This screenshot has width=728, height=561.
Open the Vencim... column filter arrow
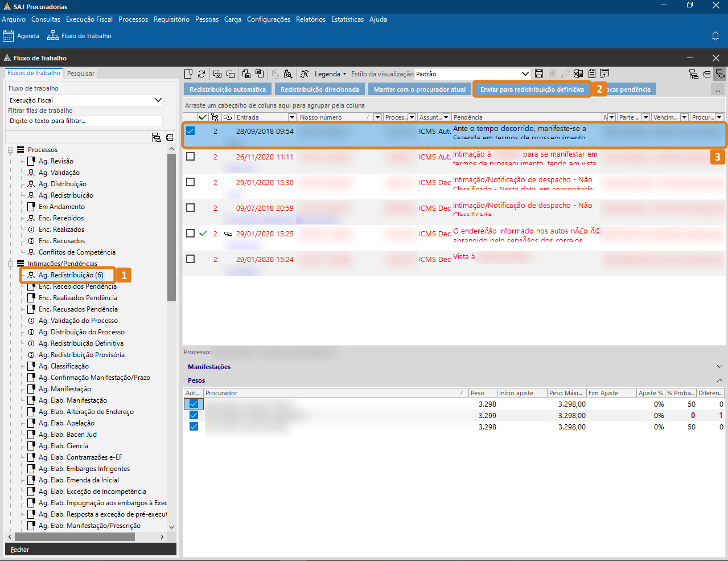(684, 117)
